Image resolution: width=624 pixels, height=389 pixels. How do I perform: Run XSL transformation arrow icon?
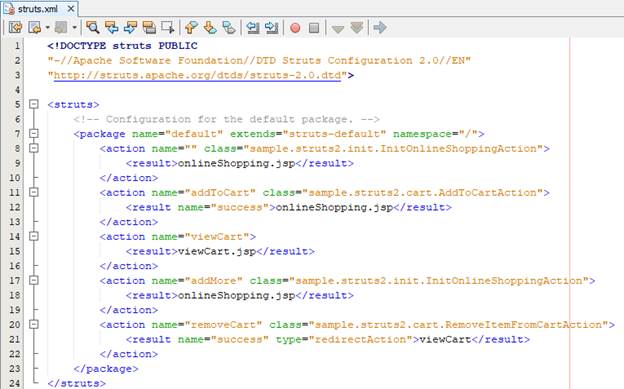(x=380, y=27)
